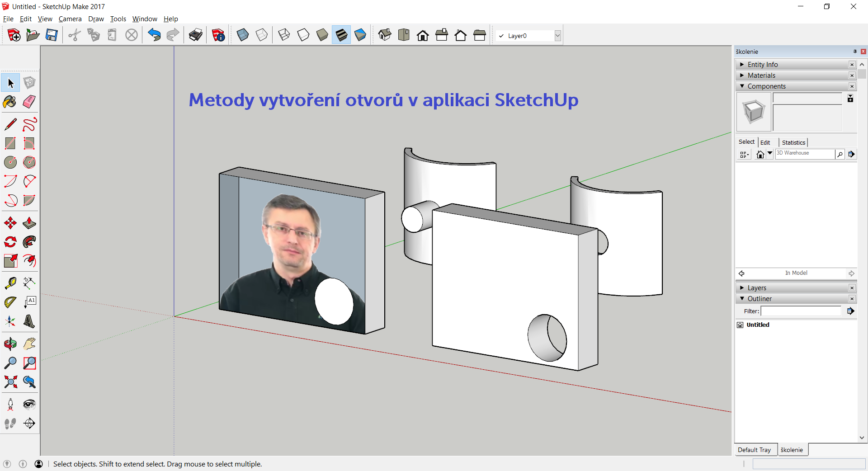
Task: Expand the Entity Info panel
Action: tap(742, 65)
